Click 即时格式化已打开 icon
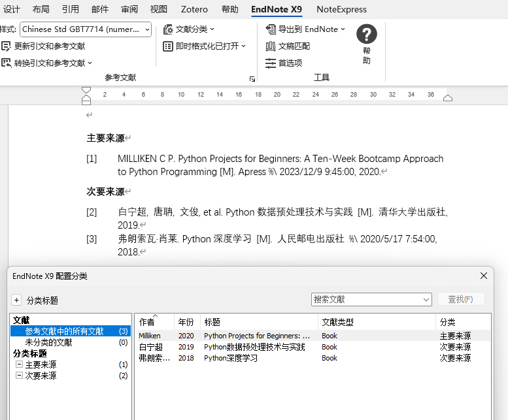 (x=168, y=46)
